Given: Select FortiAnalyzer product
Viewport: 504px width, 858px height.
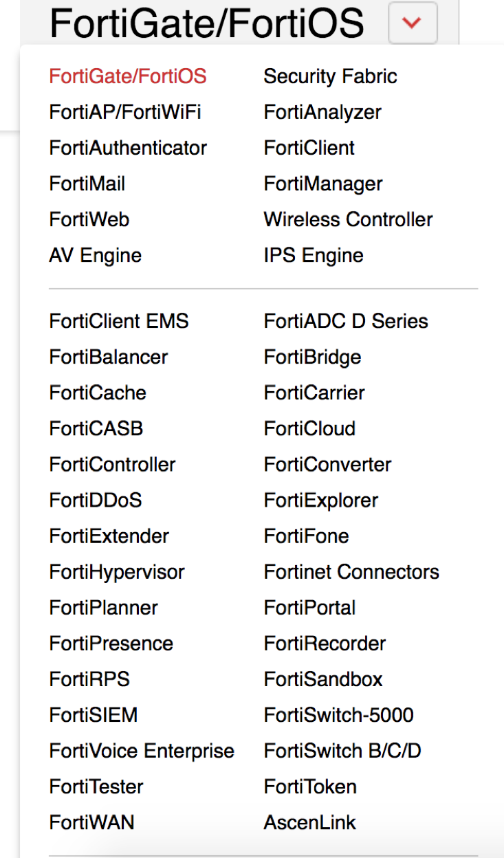Looking at the screenshot, I should 322,112.
